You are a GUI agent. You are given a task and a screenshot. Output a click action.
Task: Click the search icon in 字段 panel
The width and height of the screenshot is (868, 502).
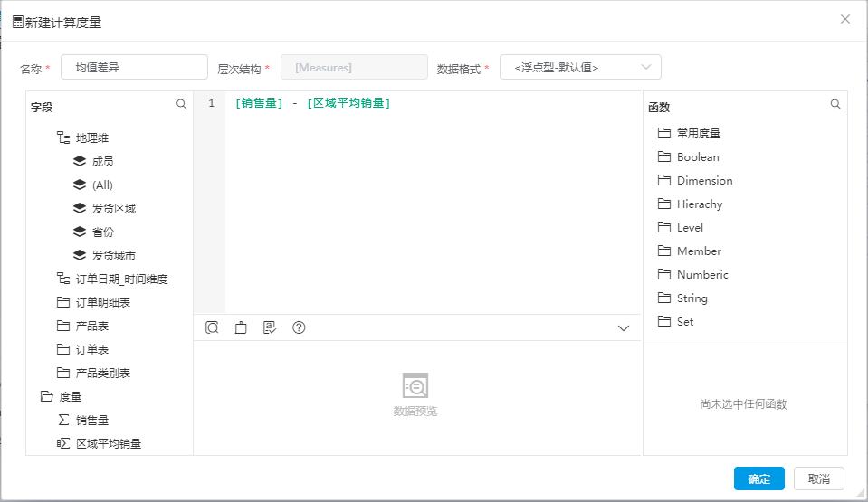(x=182, y=104)
